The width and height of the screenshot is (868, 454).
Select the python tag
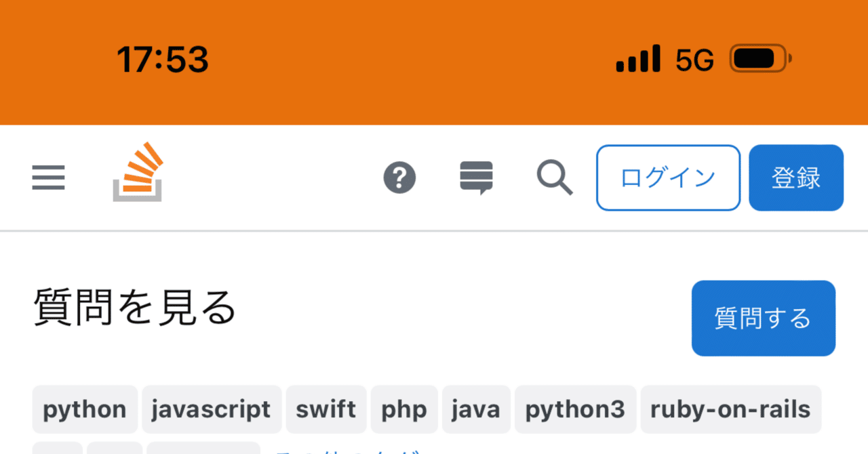coord(84,409)
